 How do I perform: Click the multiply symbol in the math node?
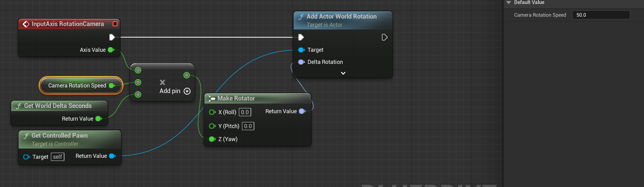[x=162, y=82]
